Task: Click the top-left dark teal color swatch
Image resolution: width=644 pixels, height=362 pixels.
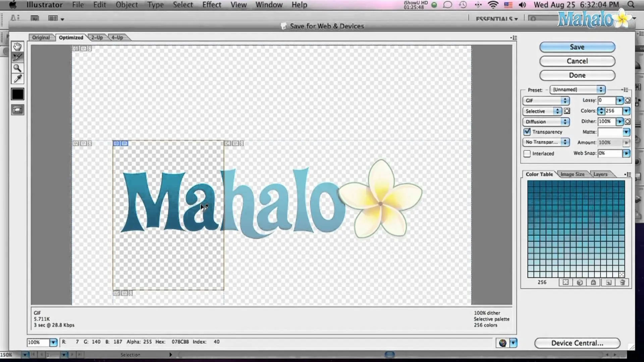Action: pos(530,183)
